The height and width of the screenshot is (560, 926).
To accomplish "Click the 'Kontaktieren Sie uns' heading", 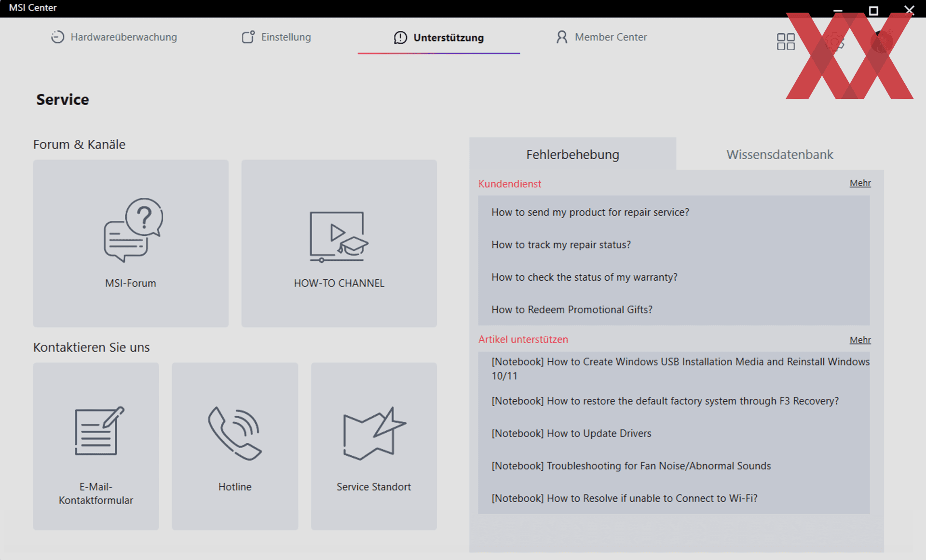I will (x=91, y=347).
